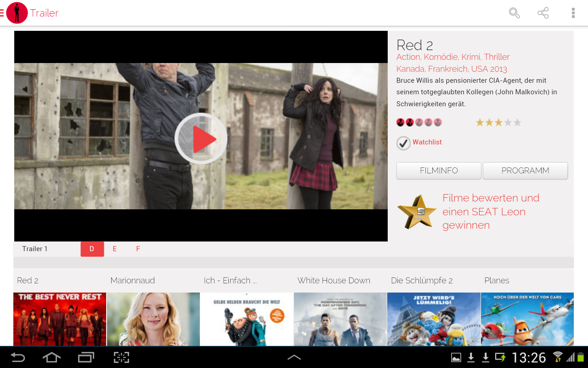Click the genre line Action, Komödie, Krimi, Thriller
The height and width of the screenshot is (368, 588).
coord(453,57)
